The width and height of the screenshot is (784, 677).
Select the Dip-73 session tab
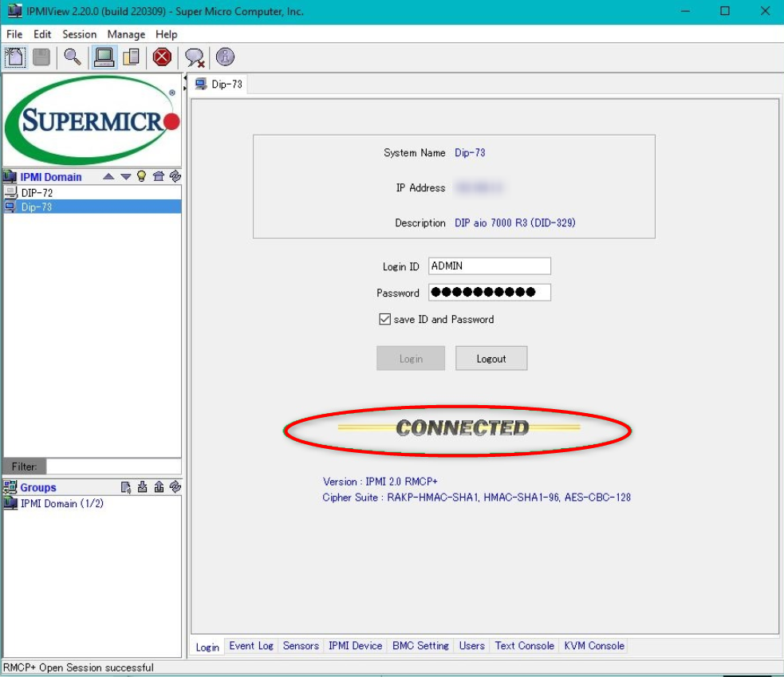[219, 84]
